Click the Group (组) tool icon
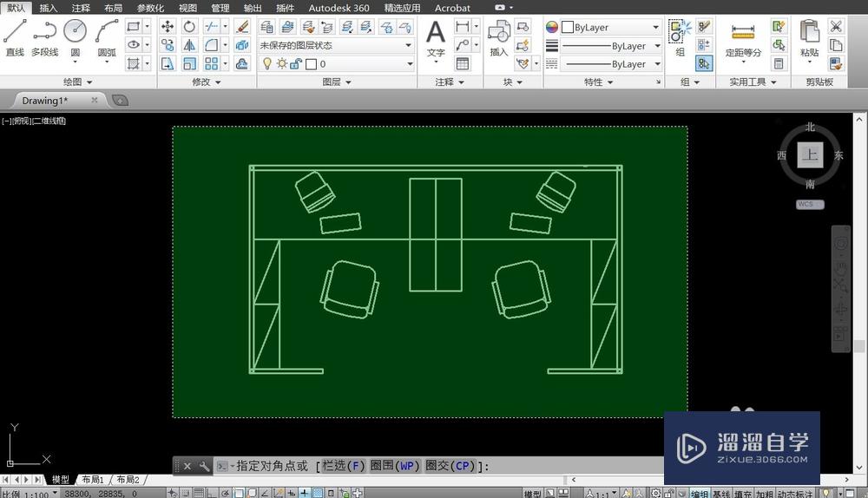 tap(680, 37)
